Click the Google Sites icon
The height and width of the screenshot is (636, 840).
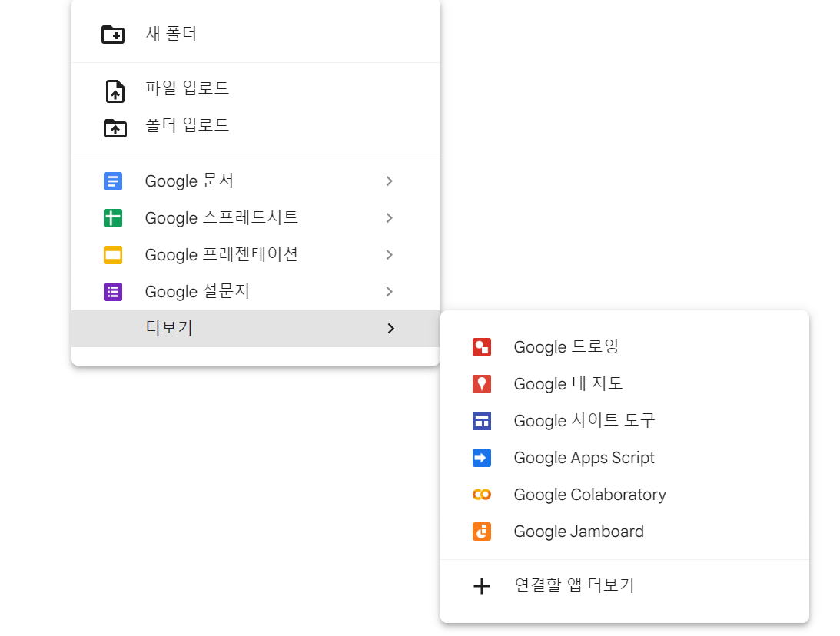(x=482, y=421)
